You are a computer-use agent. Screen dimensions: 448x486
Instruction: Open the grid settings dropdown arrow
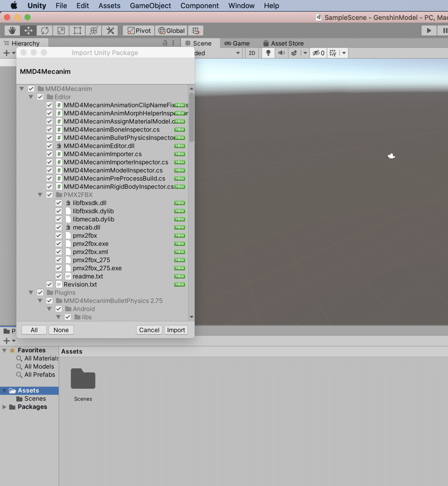(344, 53)
